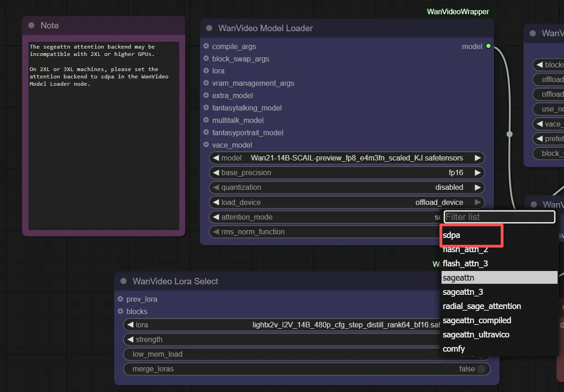This screenshot has height=392, width=564.
Task: Click the blocks input socket on Lora Select
Action: [x=120, y=311]
